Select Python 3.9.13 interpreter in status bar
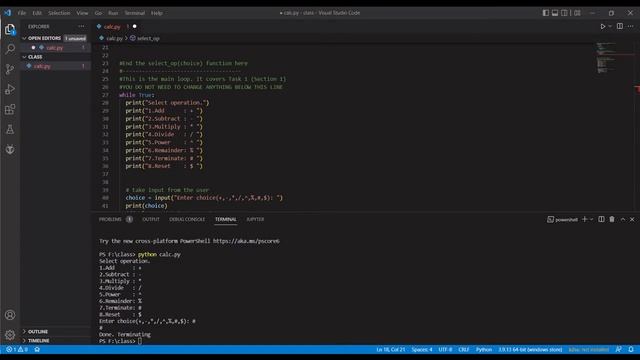This screenshot has width=640, height=360. pos(530,349)
